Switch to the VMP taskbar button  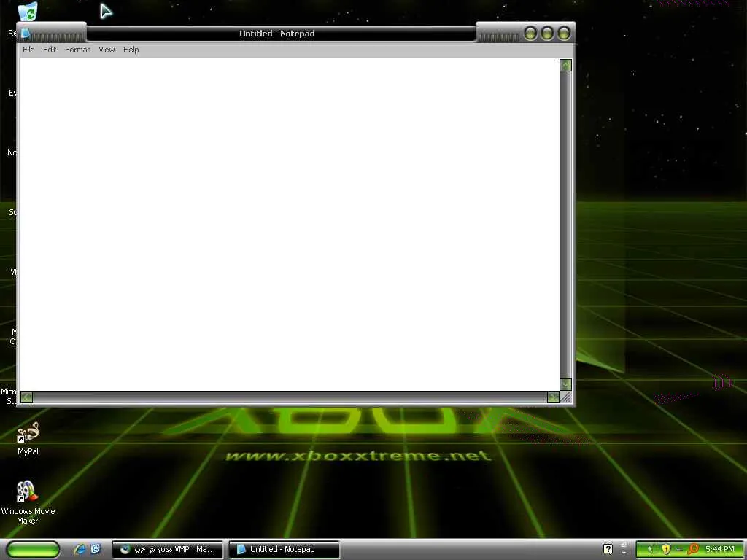click(167, 549)
